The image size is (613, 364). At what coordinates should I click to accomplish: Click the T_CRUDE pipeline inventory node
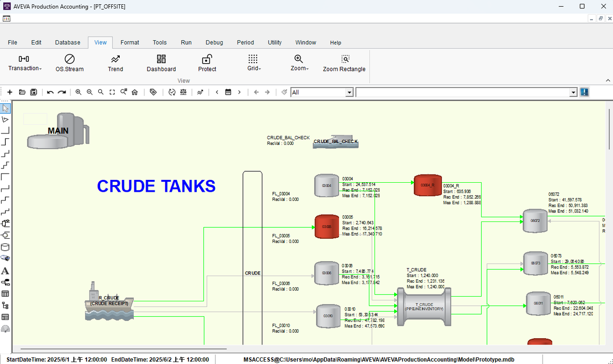coord(424,307)
